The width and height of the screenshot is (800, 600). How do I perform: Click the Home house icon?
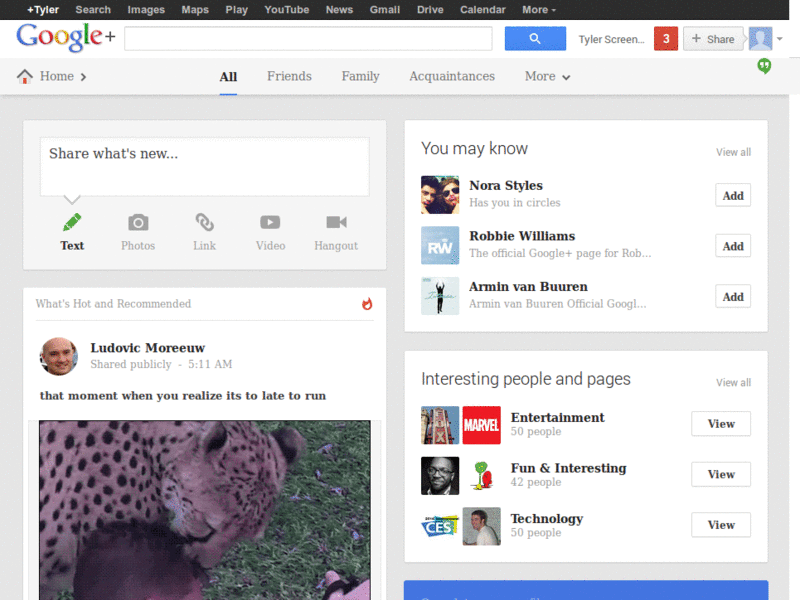coord(24,76)
